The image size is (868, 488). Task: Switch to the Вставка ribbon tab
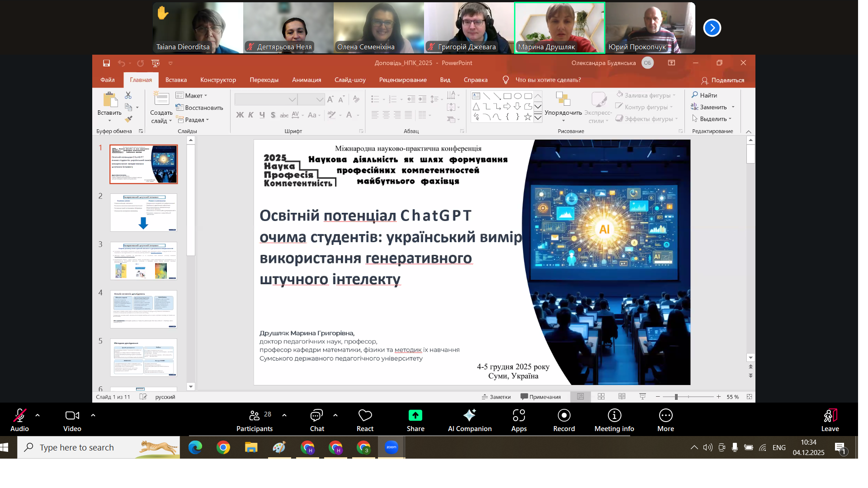[176, 80]
